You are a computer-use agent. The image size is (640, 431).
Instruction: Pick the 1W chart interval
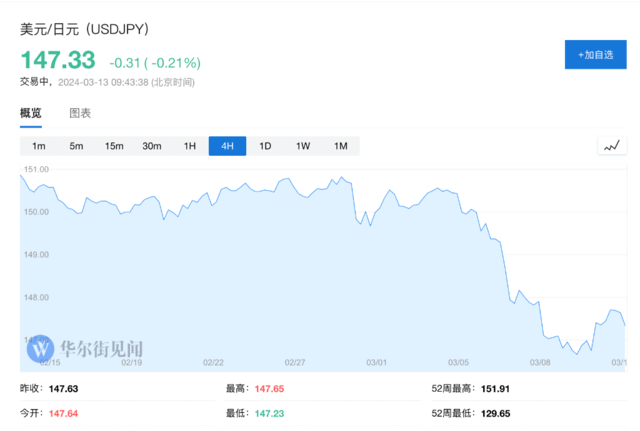coord(303,147)
